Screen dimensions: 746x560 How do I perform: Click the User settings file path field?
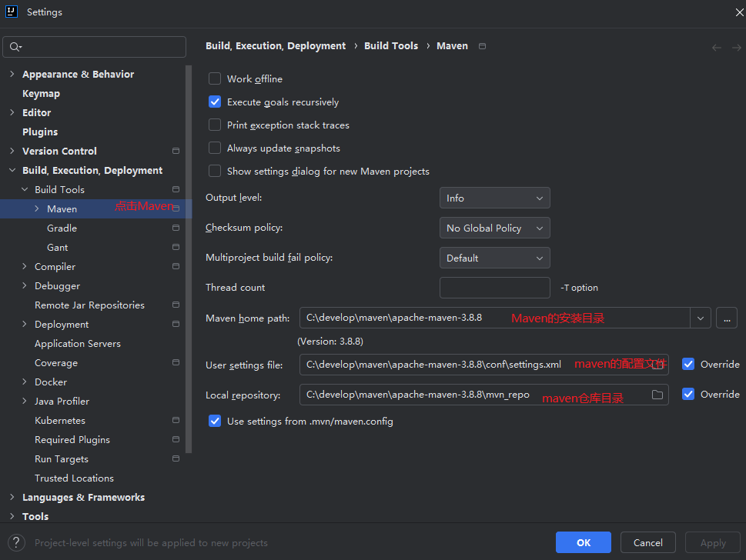click(483, 365)
